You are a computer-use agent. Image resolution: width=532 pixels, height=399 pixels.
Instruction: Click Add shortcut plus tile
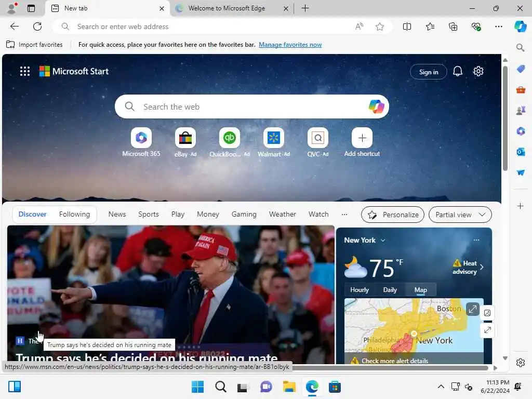[362, 138]
